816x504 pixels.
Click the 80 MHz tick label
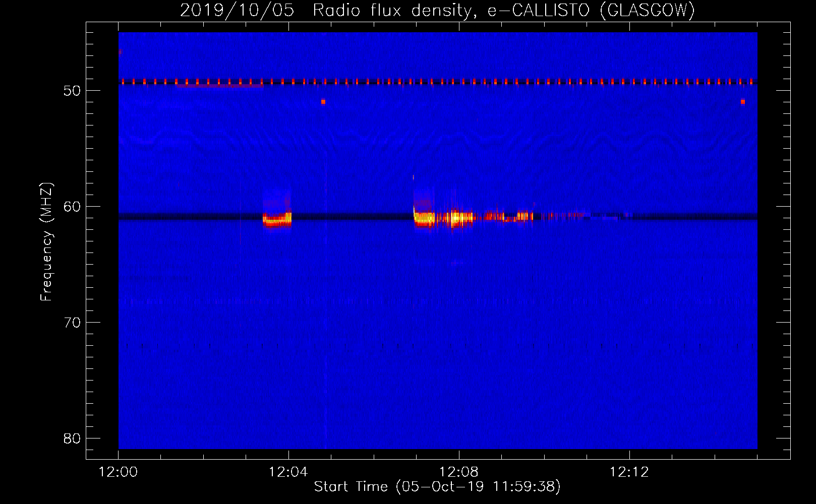[x=72, y=438]
